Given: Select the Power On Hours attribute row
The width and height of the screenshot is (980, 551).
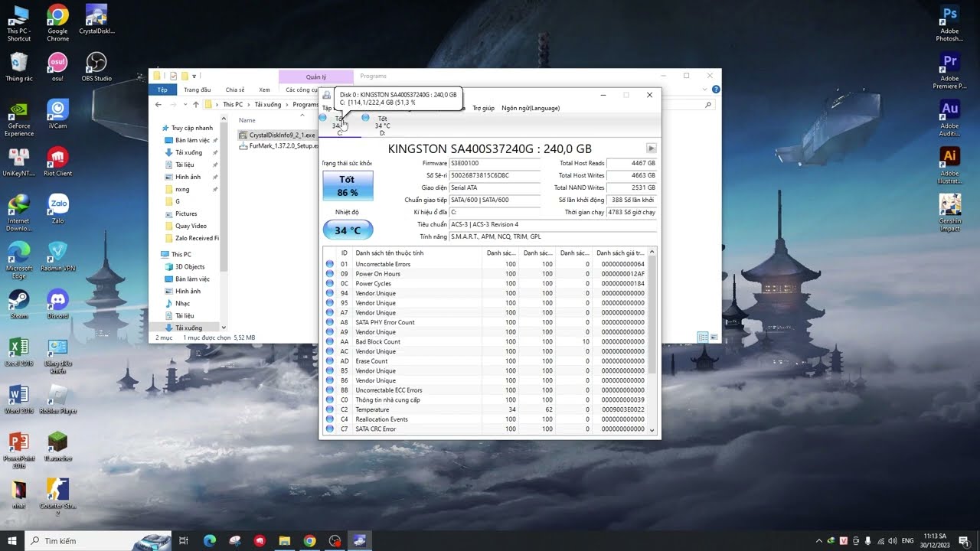Looking at the screenshot, I should click(485, 274).
